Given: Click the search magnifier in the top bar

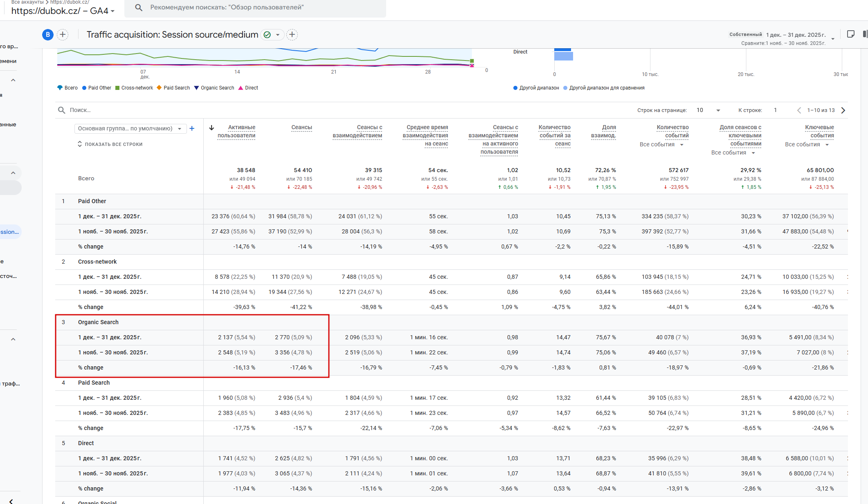Looking at the screenshot, I should coord(139,7).
